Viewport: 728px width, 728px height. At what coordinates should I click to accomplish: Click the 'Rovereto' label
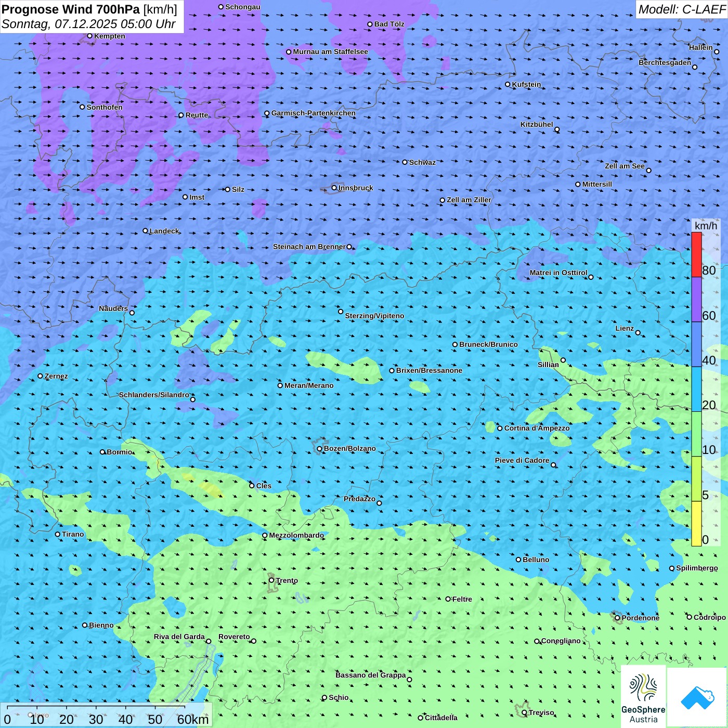pyautogui.click(x=234, y=636)
